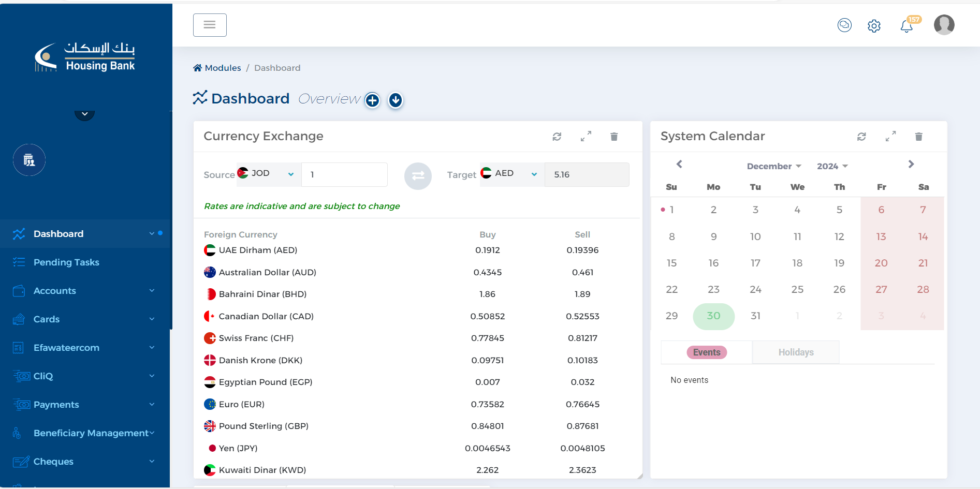Click the UAE Dirham (AED) row
Viewport: 980px width, 489px height.
pyautogui.click(x=417, y=250)
